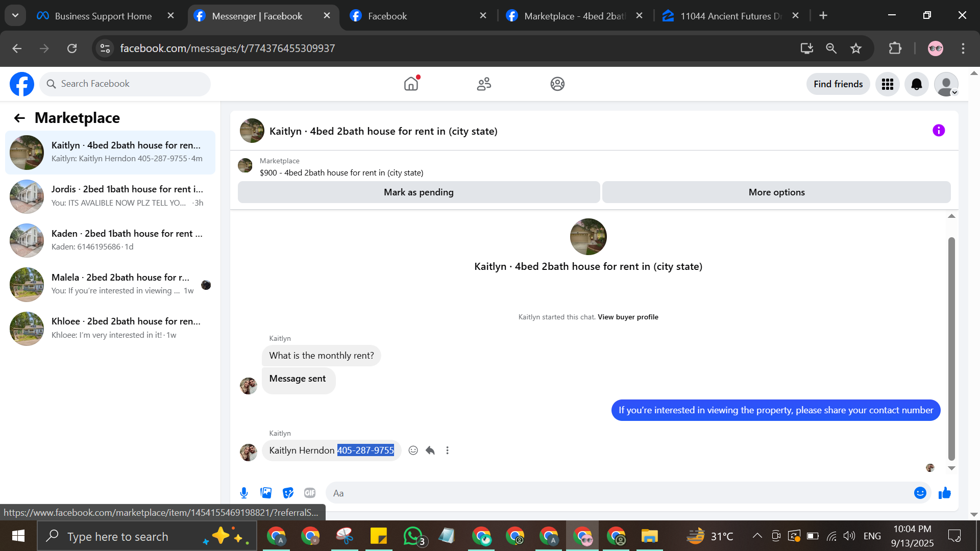Open the notifications bell
Viewport: 980px width, 551px height.
(917, 84)
